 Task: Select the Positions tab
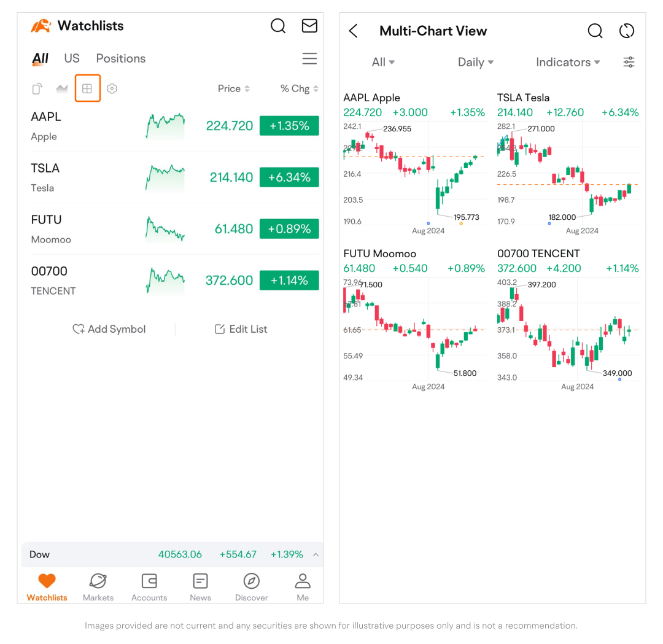[x=121, y=58]
